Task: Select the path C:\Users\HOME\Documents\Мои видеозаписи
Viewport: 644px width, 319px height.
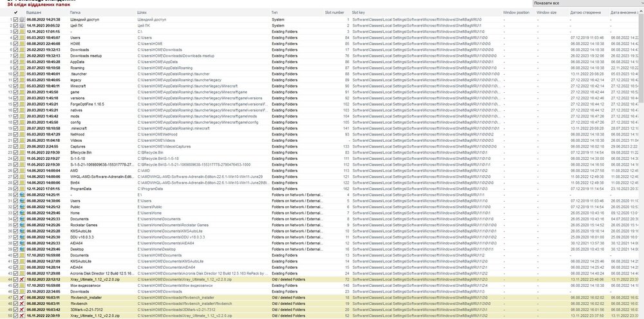Action: (x=175, y=285)
